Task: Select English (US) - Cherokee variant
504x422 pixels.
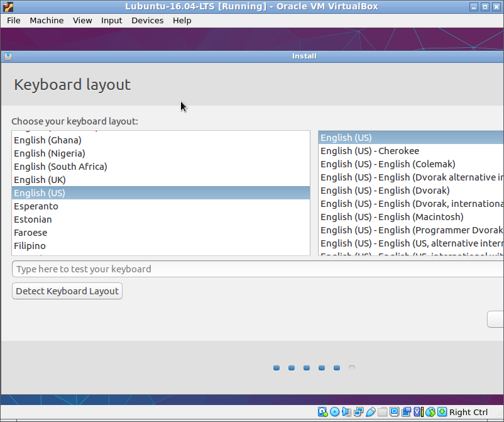Action: 411,151
